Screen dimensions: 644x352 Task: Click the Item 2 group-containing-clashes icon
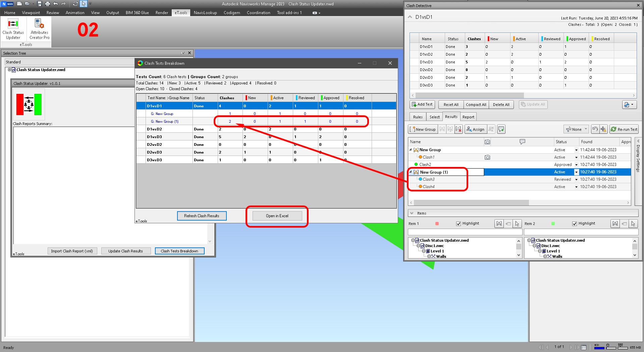(x=615, y=224)
